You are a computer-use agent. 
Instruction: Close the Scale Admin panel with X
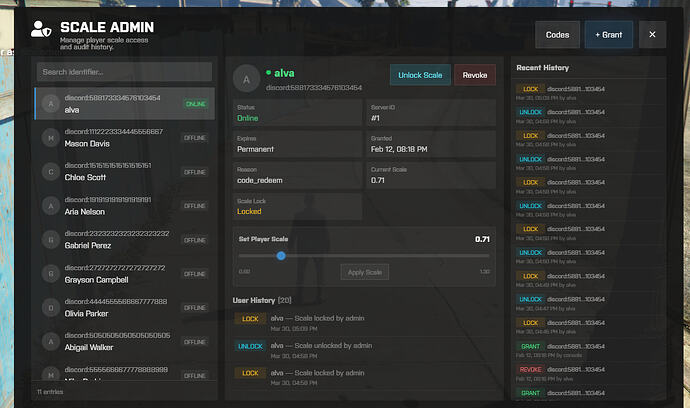coord(652,35)
